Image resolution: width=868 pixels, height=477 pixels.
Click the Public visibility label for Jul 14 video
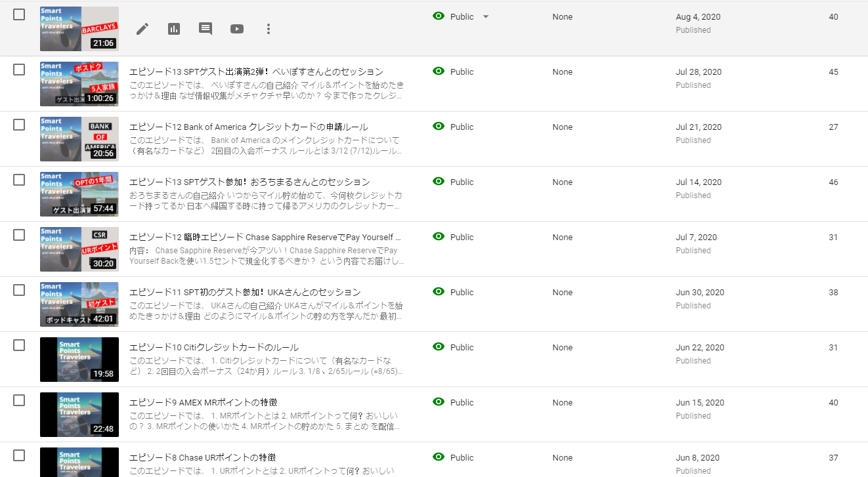(462, 182)
